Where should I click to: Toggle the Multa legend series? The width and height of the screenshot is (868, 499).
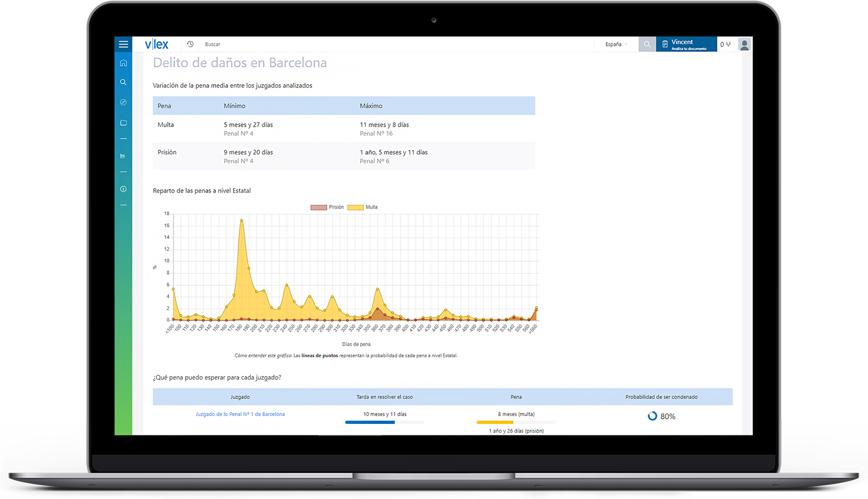point(363,208)
